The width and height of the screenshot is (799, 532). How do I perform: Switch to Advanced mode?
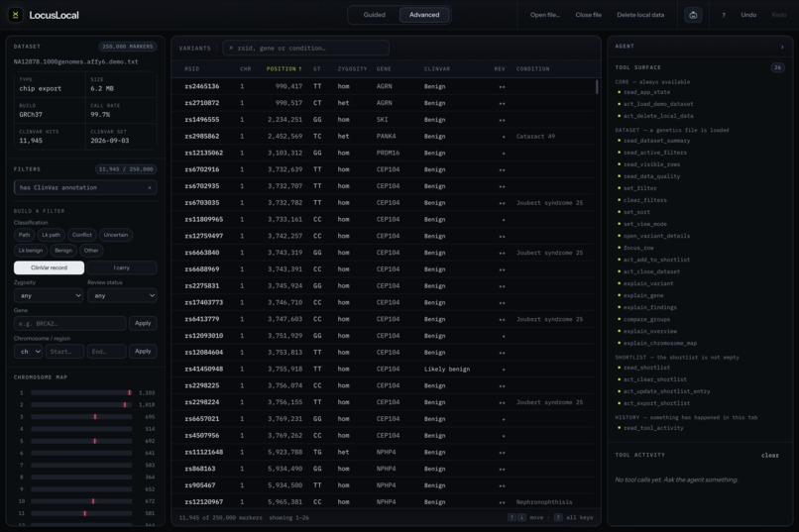[x=424, y=15]
